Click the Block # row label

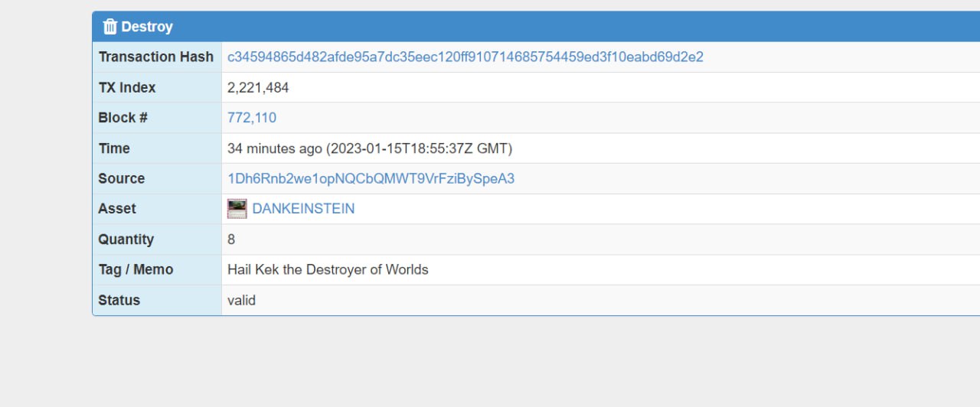123,118
